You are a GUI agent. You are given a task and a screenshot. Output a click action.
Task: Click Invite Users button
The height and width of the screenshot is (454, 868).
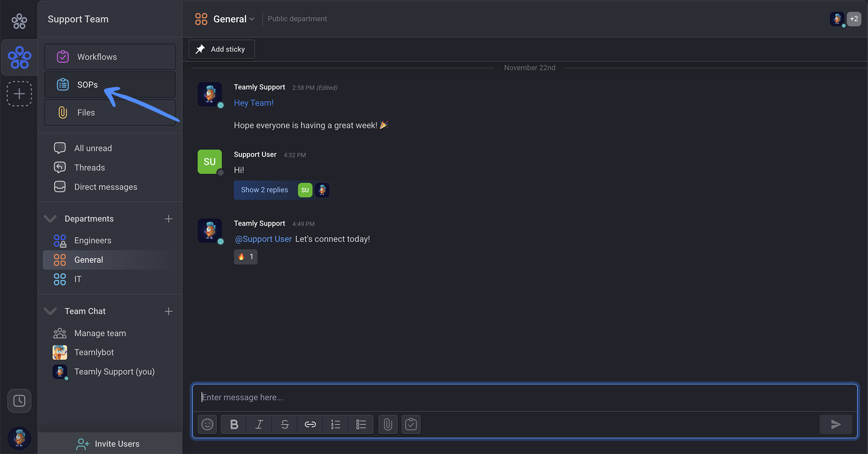[x=110, y=444]
